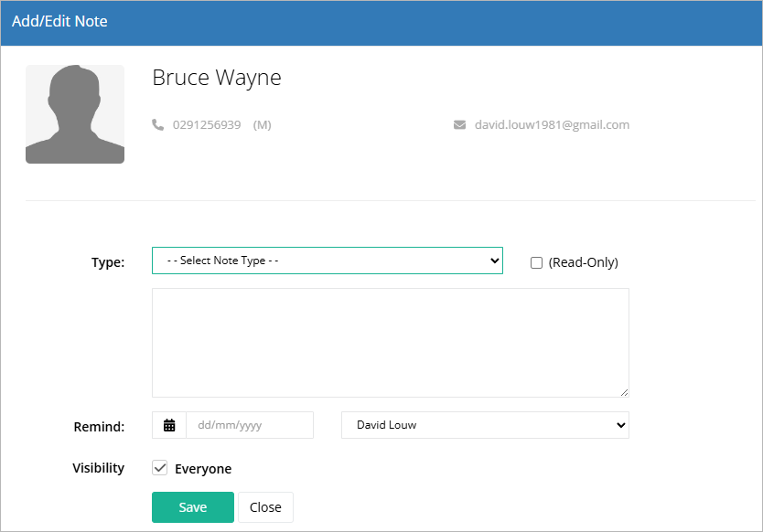The image size is (763, 532).
Task: Click the (M) label after phone number
Action: (262, 125)
